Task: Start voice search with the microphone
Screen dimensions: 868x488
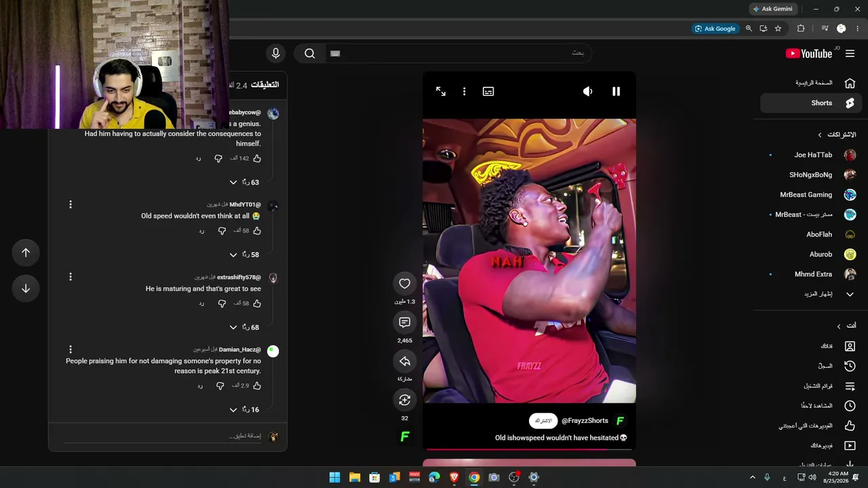Action: (275, 54)
